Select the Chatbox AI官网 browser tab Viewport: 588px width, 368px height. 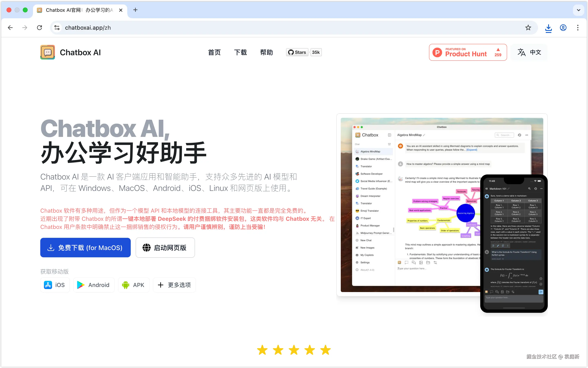click(x=80, y=10)
